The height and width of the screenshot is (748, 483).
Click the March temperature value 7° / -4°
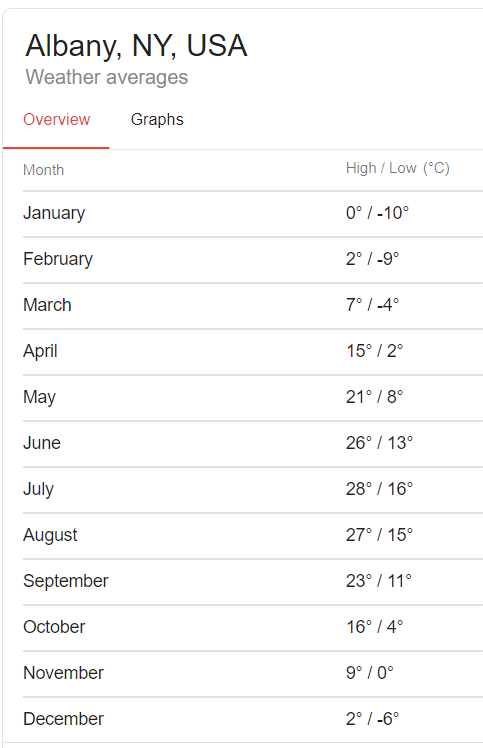[x=372, y=305]
